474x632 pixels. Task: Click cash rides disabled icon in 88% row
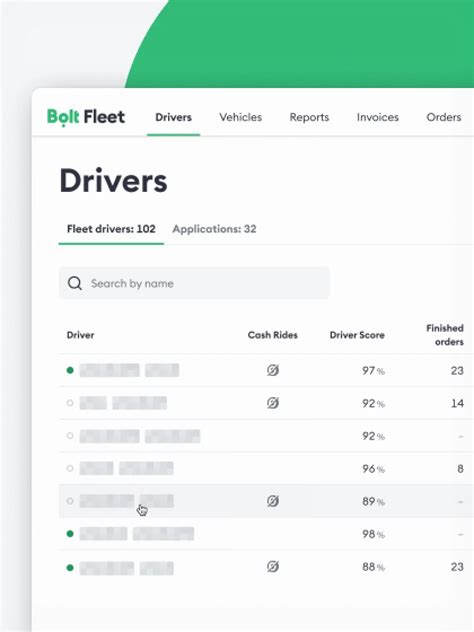click(273, 567)
